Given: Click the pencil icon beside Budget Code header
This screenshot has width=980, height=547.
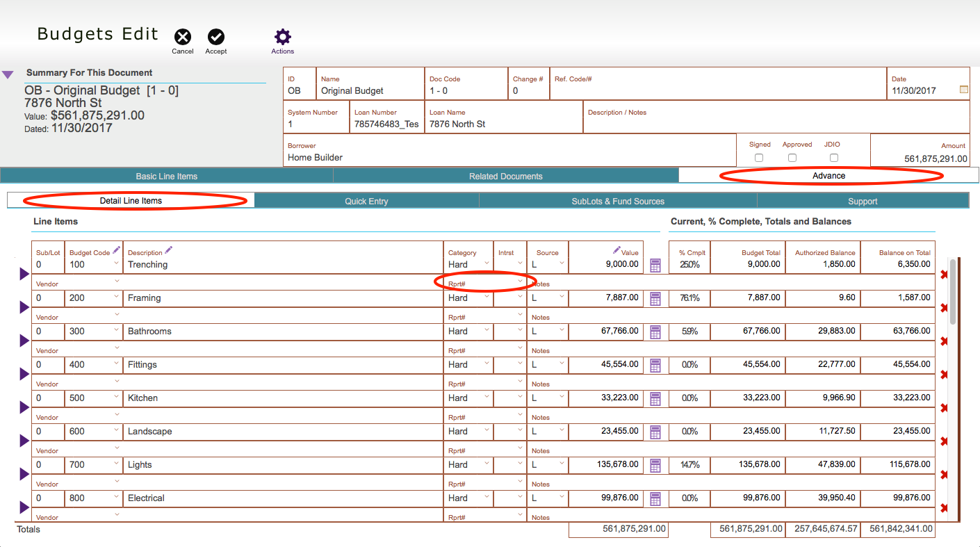Looking at the screenshot, I should coord(115,250).
